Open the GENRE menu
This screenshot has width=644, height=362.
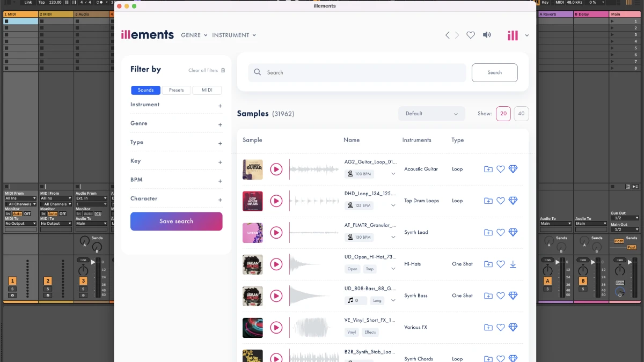[x=194, y=35]
